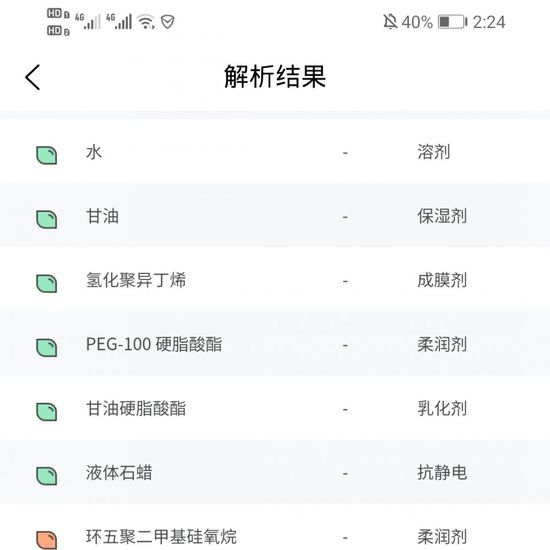Tap the 保湿剂 function label
This screenshot has width=550, height=550.
[x=442, y=216]
